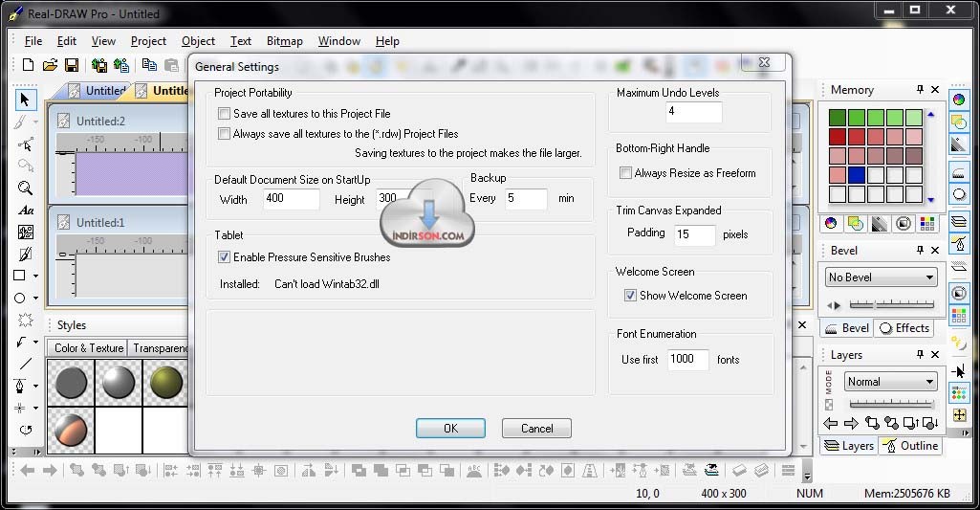Check Always Resize as Freeform
Screen dimensions: 980x510
(x=625, y=173)
